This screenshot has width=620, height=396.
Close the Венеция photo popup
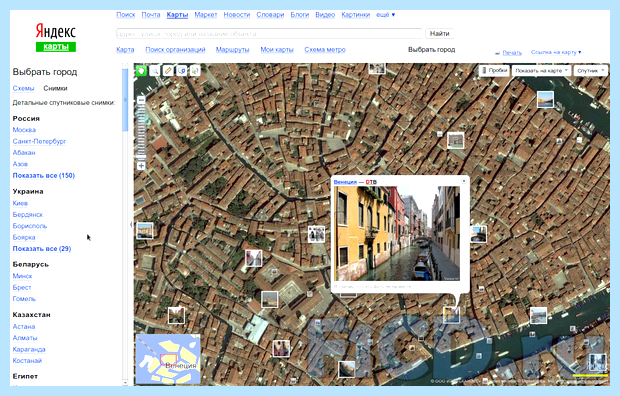464,181
